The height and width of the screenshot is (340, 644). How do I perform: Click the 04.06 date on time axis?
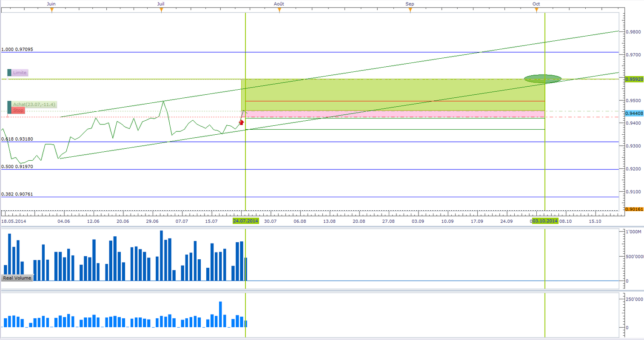click(x=64, y=221)
